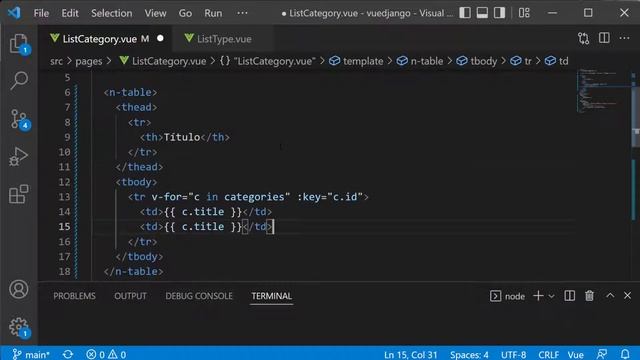
Task: Open the Go menu
Action: [185, 13]
